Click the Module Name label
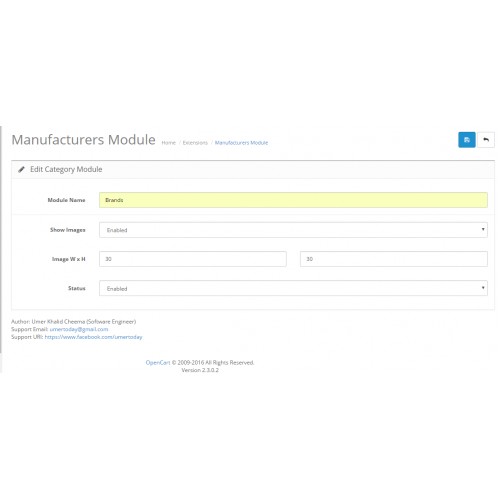 tap(66, 200)
